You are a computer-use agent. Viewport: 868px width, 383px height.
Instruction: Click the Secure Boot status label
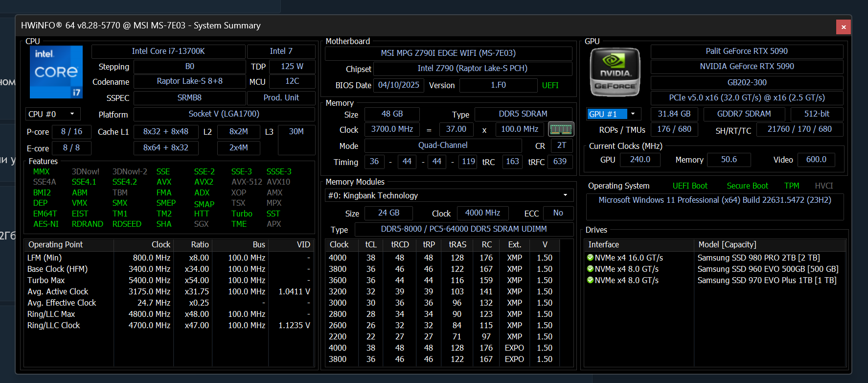(747, 186)
